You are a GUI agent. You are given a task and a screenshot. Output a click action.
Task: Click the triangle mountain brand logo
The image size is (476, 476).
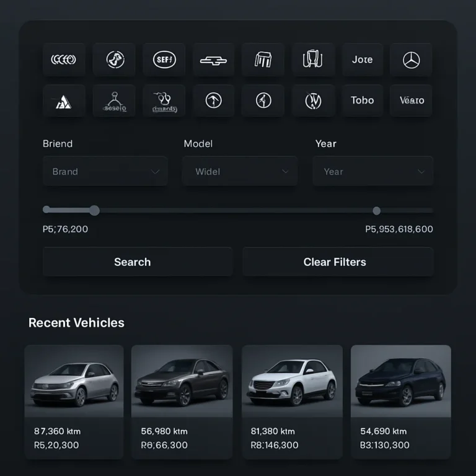64,101
